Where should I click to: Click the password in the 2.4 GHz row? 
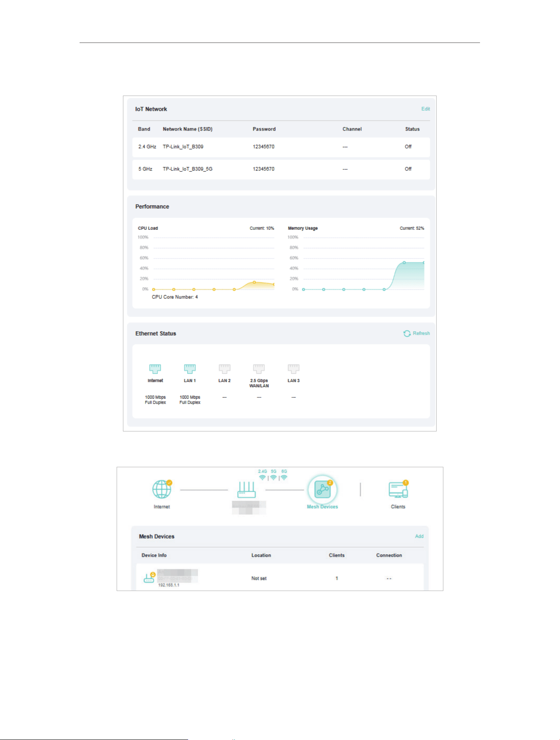(264, 146)
